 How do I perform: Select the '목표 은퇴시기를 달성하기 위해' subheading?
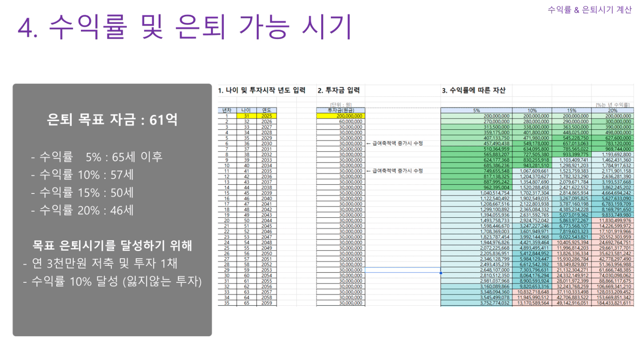click(x=112, y=246)
